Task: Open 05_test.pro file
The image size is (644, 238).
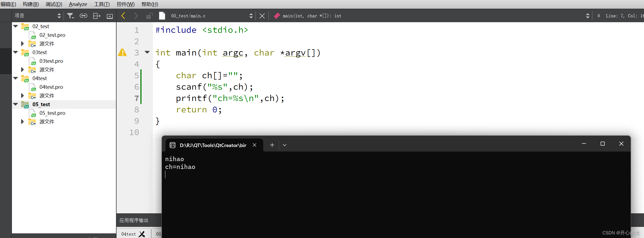Action: coord(52,113)
